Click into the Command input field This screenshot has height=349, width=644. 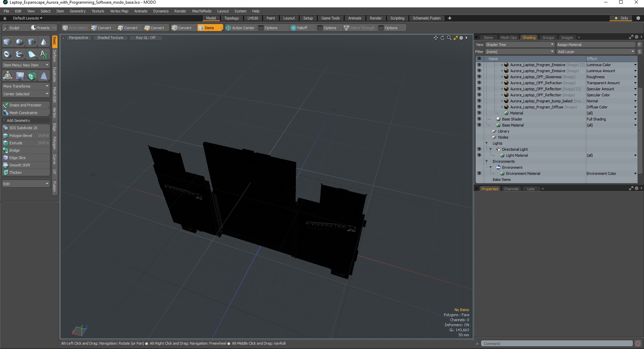coord(557,344)
